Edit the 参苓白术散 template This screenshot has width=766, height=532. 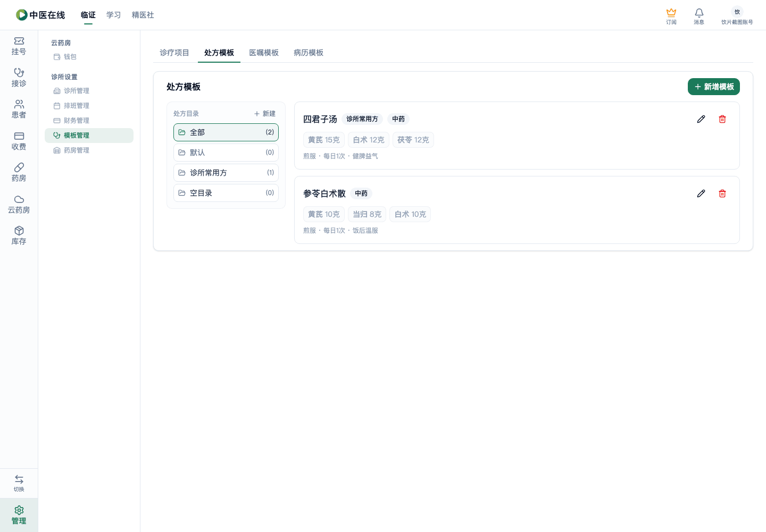(701, 193)
